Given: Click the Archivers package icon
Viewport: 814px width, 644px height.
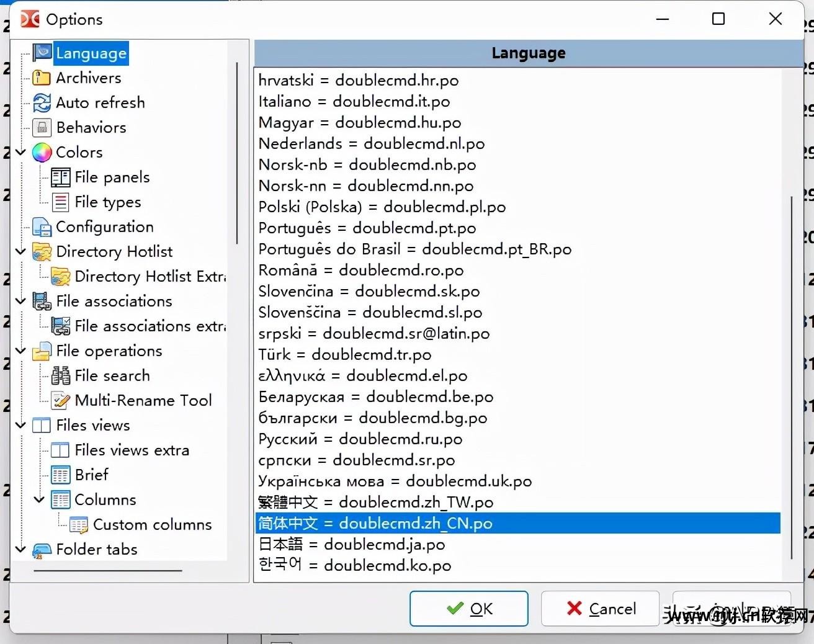Looking at the screenshot, I should [x=42, y=78].
